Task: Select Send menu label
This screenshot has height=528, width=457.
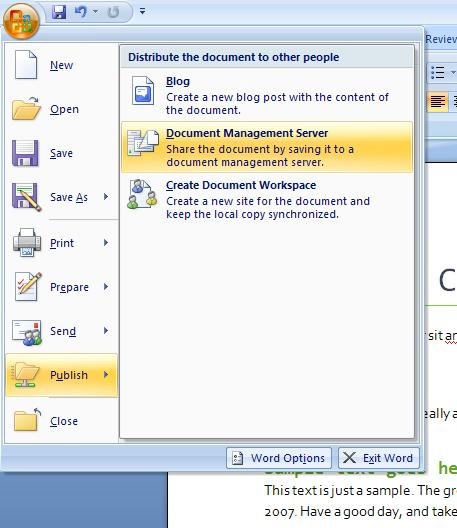Action: (63, 331)
